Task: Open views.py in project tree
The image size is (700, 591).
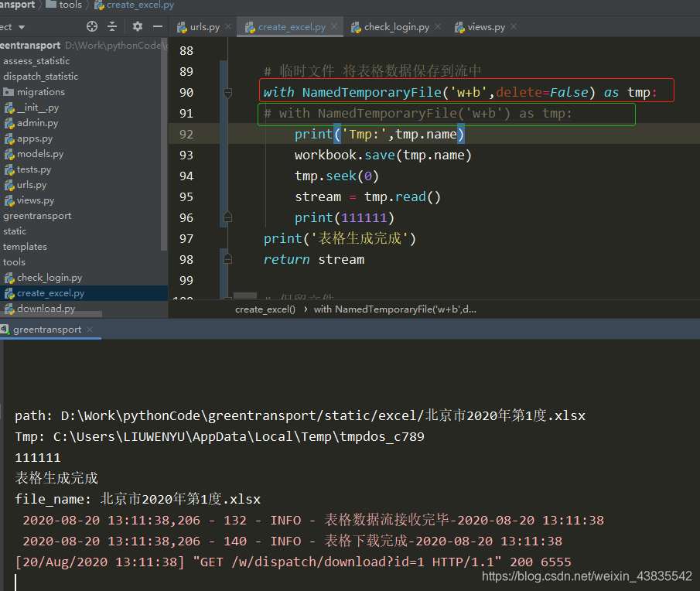Action: (x=36, y=200)
